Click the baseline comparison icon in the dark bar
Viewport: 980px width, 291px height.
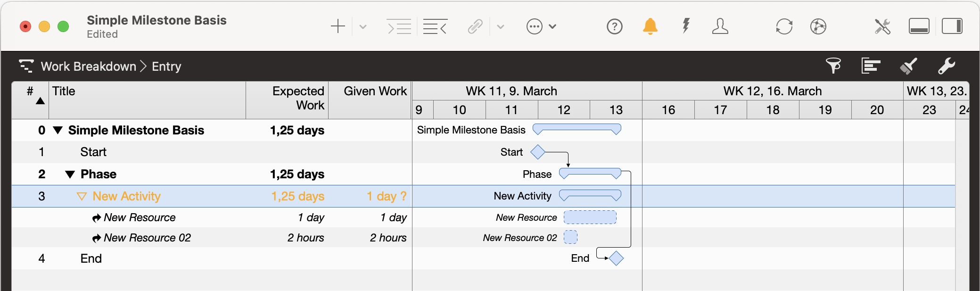click(871, 66)
